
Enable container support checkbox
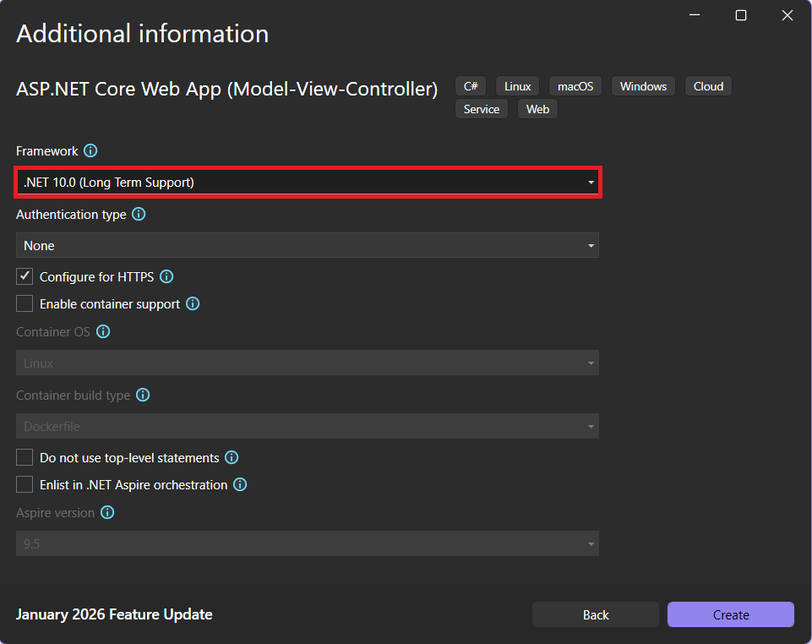point(25,303)
